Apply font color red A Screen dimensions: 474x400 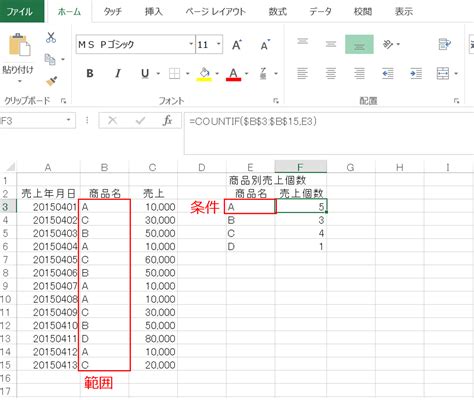pyautogui.click(x=233, y=74)
